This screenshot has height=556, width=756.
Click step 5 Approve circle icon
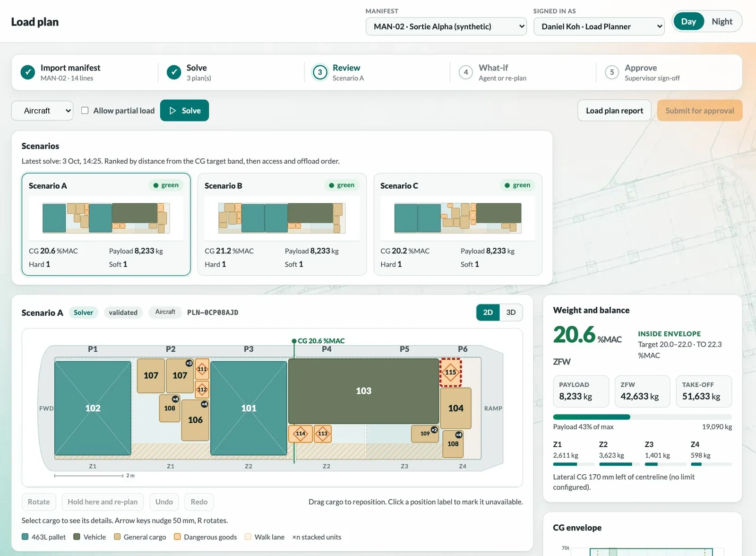[x=612, y=72]
